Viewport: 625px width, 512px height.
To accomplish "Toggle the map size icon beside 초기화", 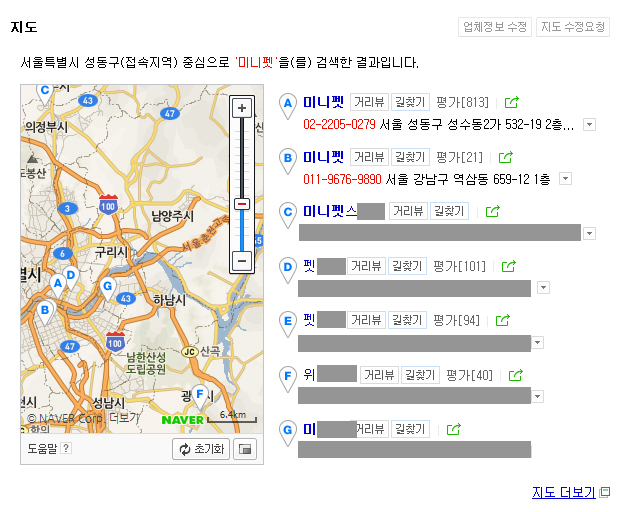I will [245, 449].
